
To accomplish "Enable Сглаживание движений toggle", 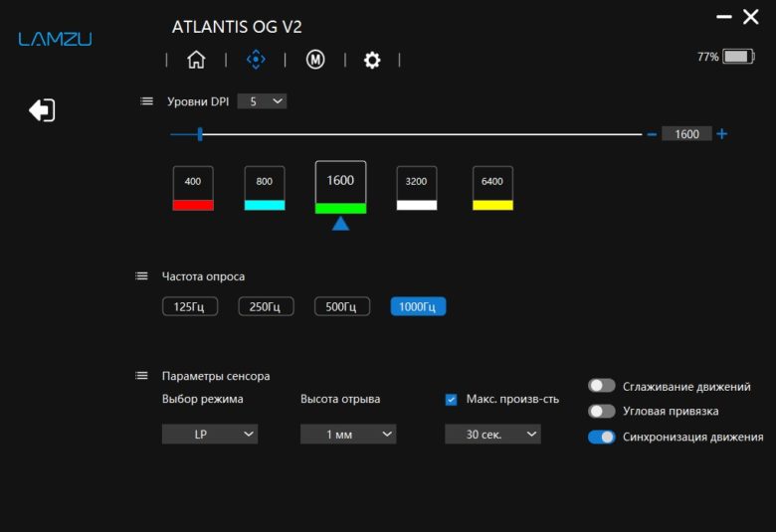I will (x=601, y=386).
